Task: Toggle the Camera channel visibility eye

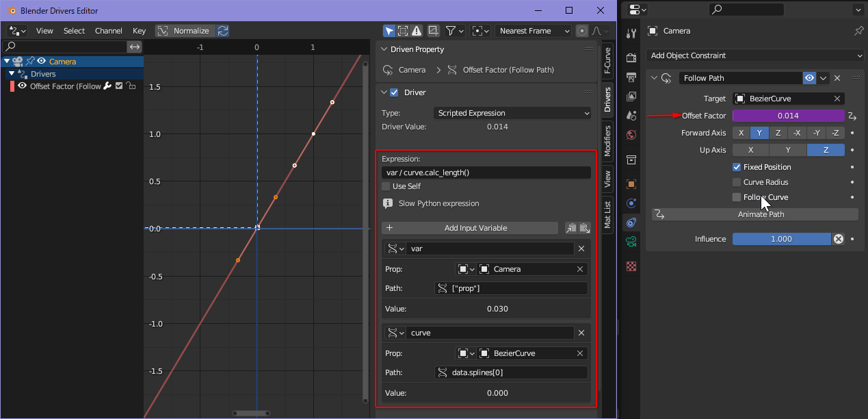Action: click(x=41, y=62)
